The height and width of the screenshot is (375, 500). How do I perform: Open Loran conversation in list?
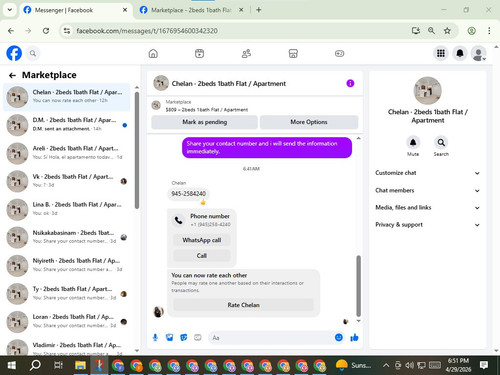coord(67,321)
